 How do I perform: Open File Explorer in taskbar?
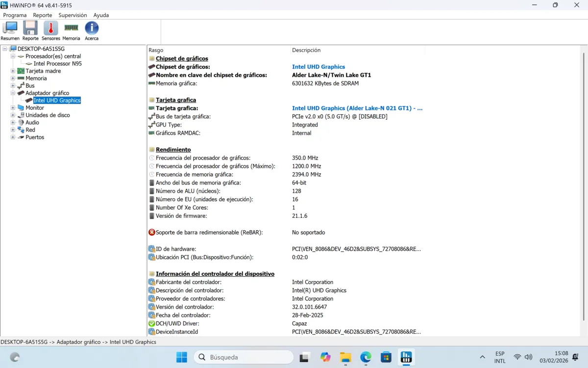[345, 357]
